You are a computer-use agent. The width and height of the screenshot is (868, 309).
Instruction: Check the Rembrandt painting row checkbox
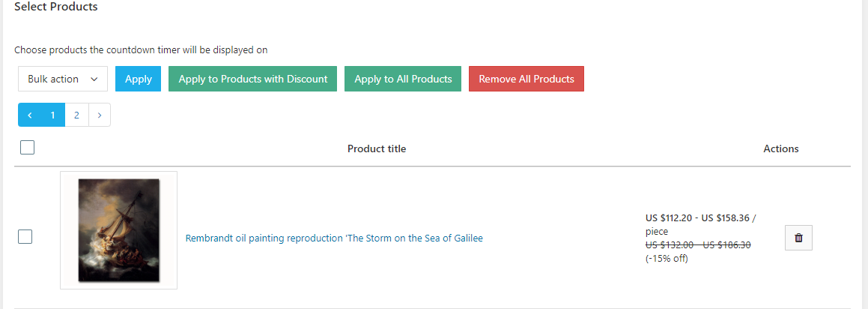point(25,237)
